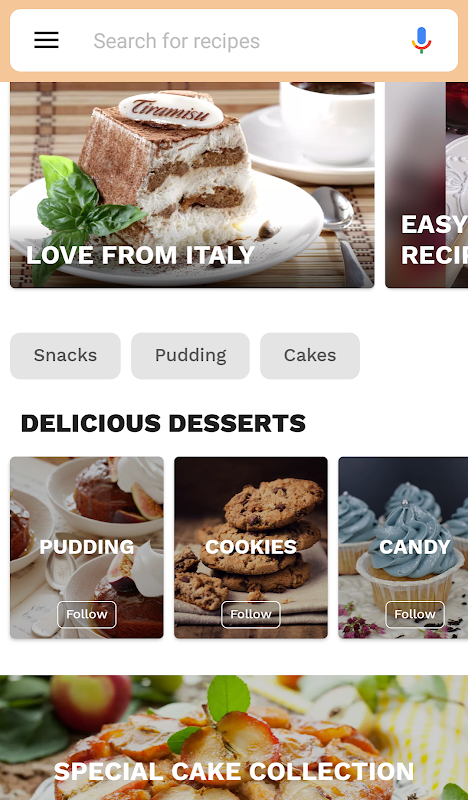Open the CANDY dessert card label
This screenshot has width=468, height=800.
[x=415, y=547]
